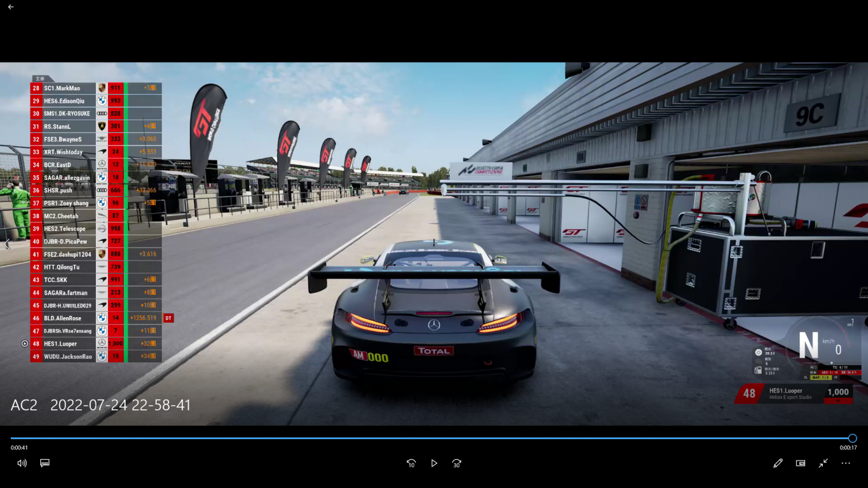Image resolution: width=868 pixels, height=488 pixels.
Task: Click leaderboard row TCC.SKK
Action: point(96,280)
